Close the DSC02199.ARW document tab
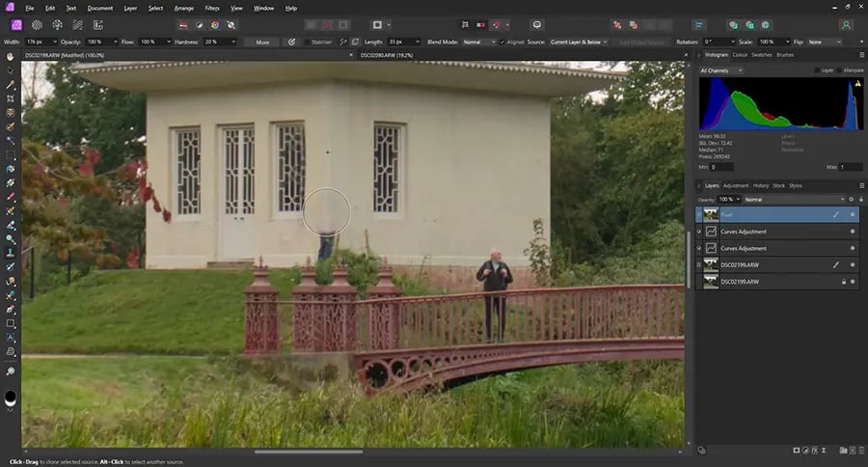 click(x=350, y=55)
